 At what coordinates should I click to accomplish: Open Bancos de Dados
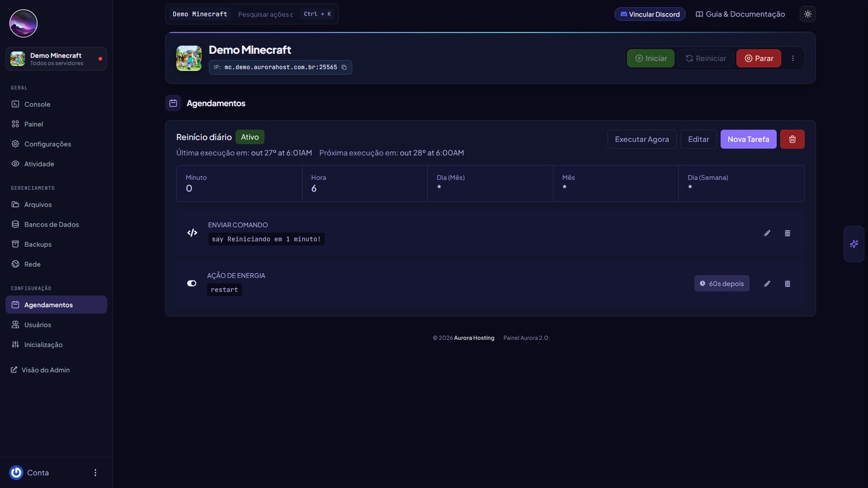(56, 225)
